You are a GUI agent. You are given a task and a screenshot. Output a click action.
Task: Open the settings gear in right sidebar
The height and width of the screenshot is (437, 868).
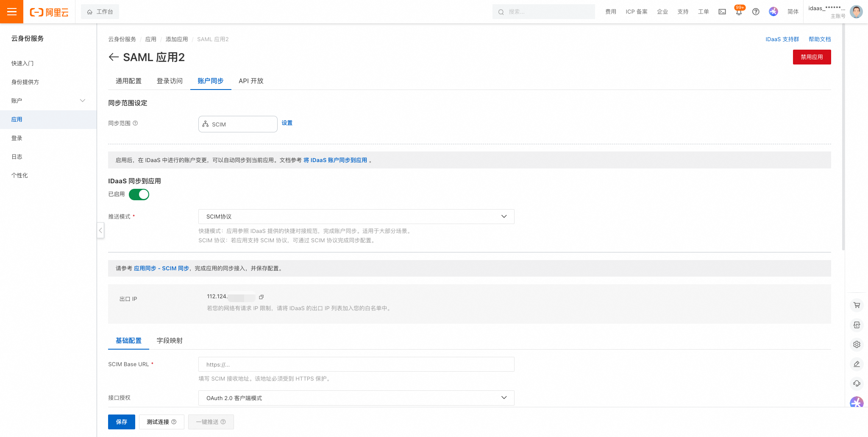click(857, 345)
